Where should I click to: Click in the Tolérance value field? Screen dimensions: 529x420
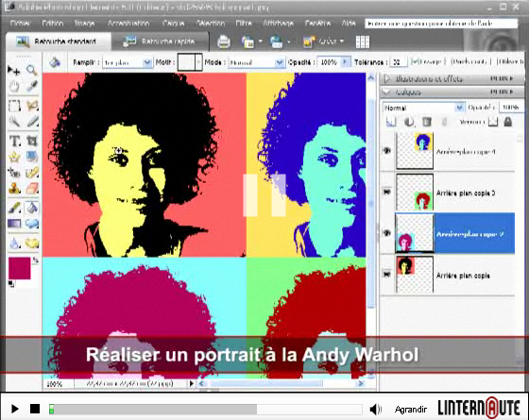pyautogui.click(x=399, y=62)
